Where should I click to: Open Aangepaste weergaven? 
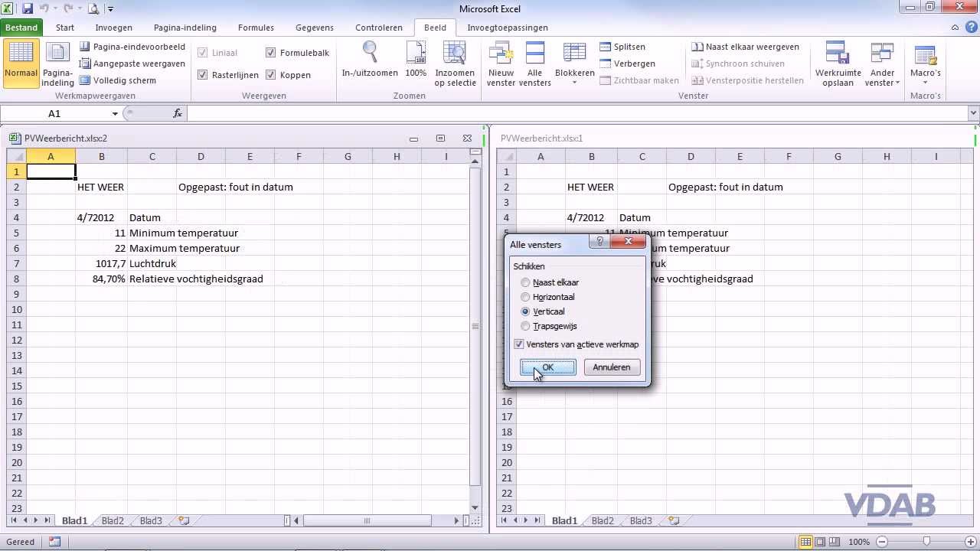pos(132,64)
